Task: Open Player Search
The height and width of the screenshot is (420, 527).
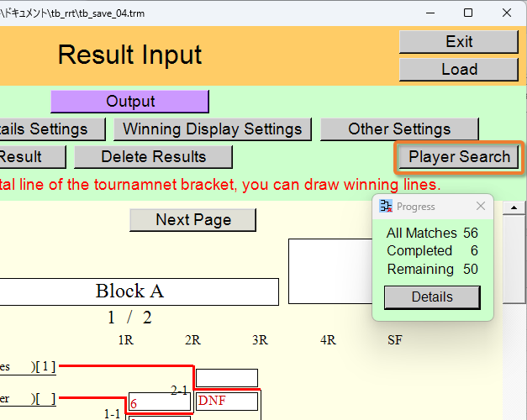Action: coord(459,157)
